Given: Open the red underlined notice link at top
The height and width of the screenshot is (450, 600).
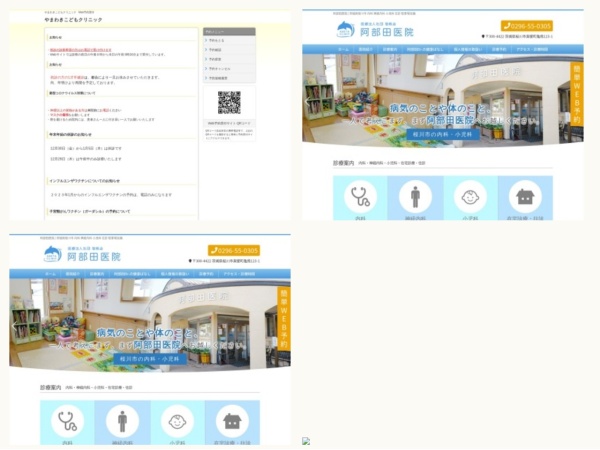Looking at the screenshot, I should click(x=81, y=50).
